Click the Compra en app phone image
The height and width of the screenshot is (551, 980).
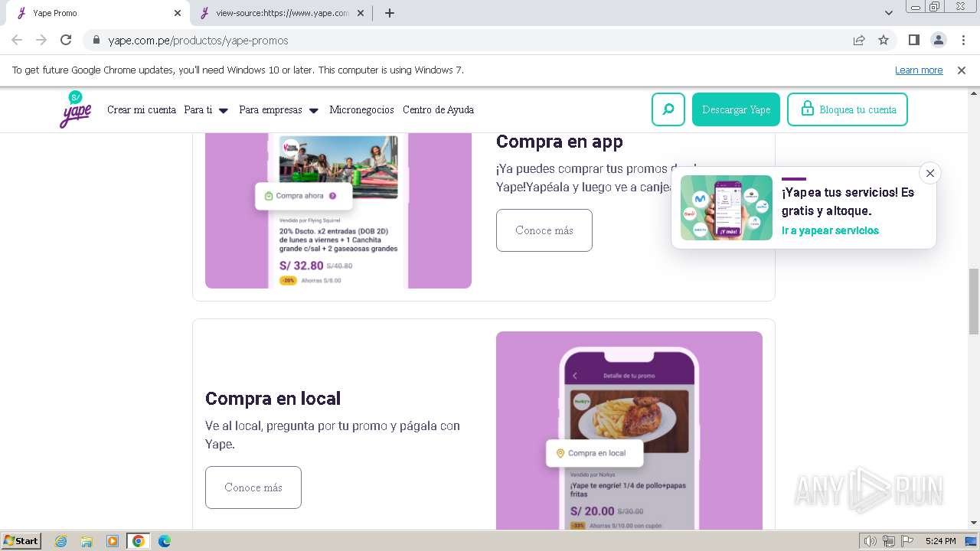point(338,210)
